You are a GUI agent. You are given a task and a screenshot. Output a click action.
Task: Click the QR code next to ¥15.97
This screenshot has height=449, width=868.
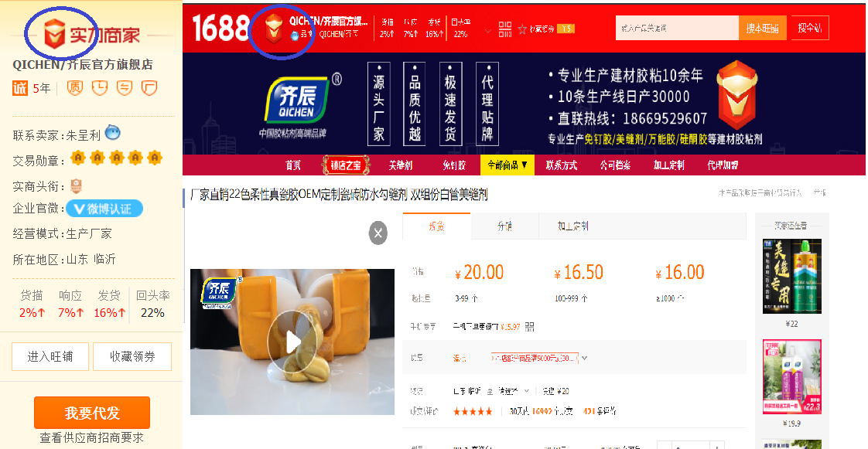click(x=529, y=327)
